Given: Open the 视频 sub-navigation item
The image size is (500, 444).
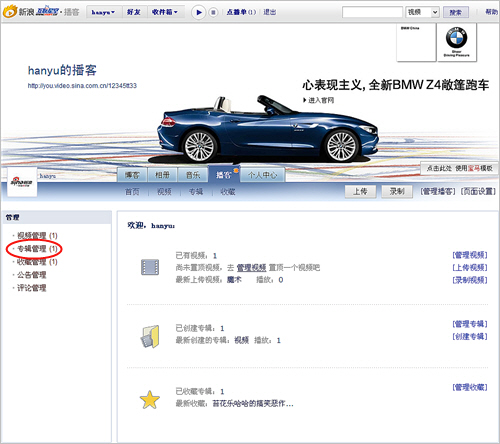Looking at the screenshot, I should click(164, 192).
